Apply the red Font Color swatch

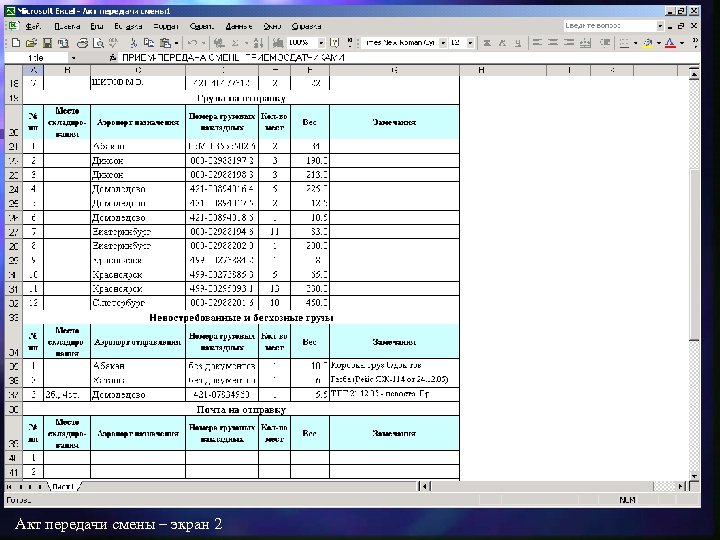click(x=670, y=43)
